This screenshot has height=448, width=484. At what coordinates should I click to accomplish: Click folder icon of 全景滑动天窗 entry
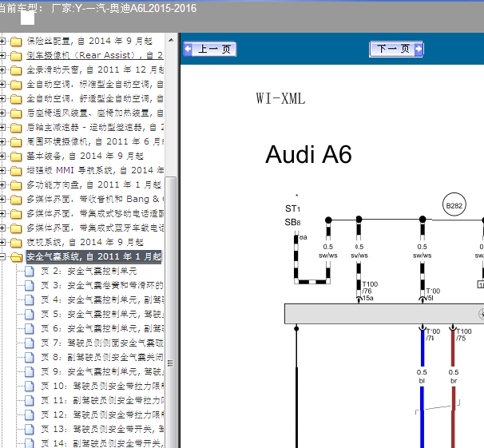16,70
